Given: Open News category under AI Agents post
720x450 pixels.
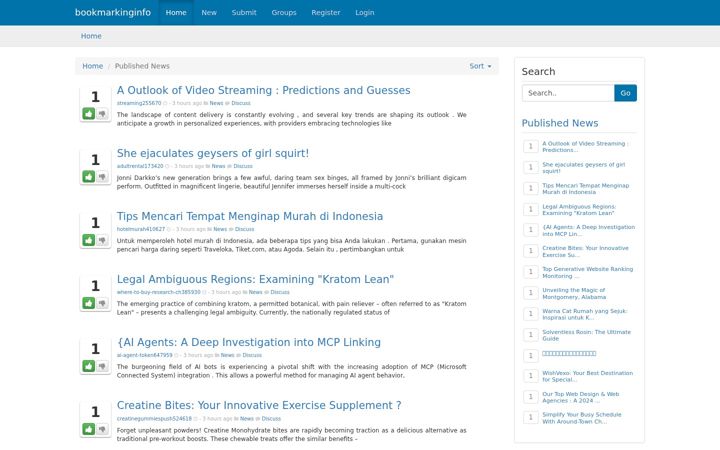Looking at the screenshot, I should click(227, 355).
